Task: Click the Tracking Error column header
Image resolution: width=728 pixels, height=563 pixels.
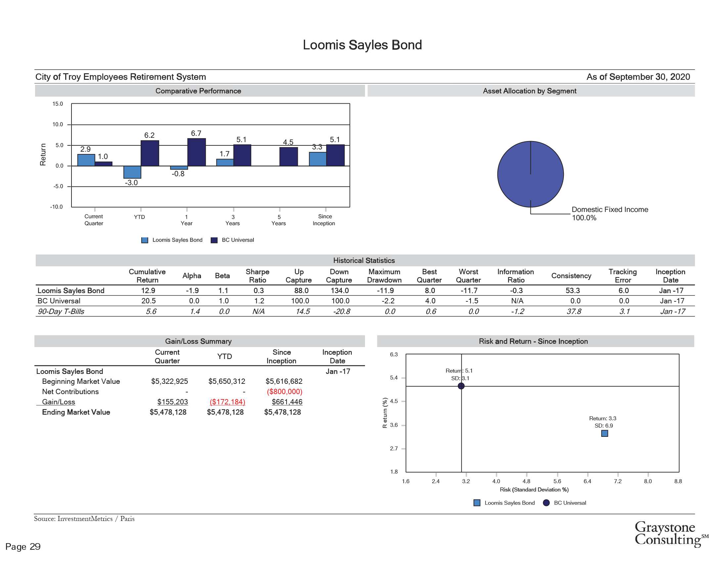Action: pyautogui.click(x=623, y=276)
